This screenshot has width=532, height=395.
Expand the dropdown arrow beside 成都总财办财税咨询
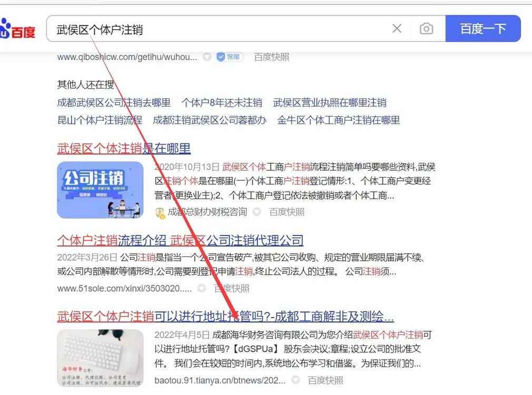point(257,212)
